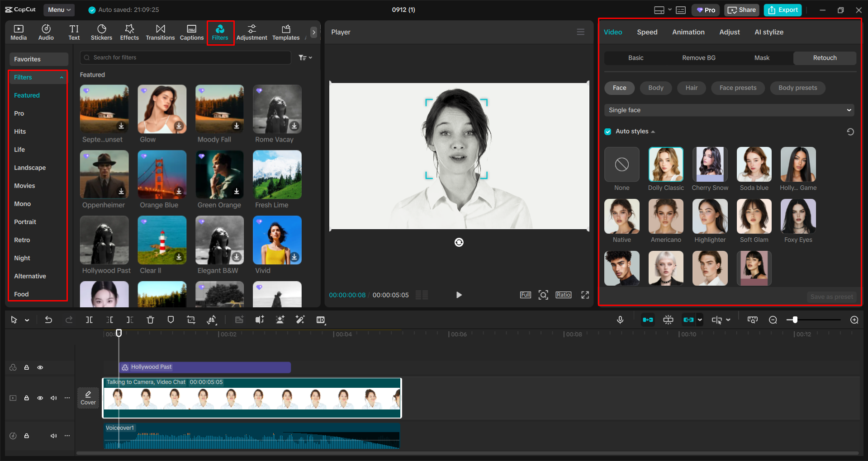The image size is (868, 461).
Task: Switch to the Retouch tab
Action: tap(824, 58)
